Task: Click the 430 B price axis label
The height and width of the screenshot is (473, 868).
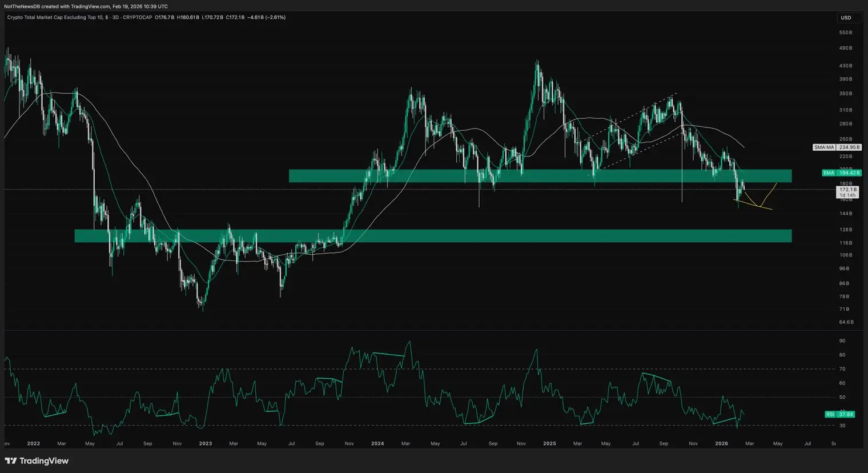Action: tap(846, 66)
